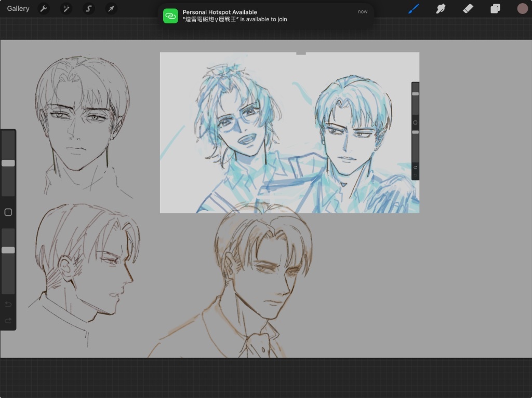
Task: Undo the last stroke
Action: pos(8,304)
